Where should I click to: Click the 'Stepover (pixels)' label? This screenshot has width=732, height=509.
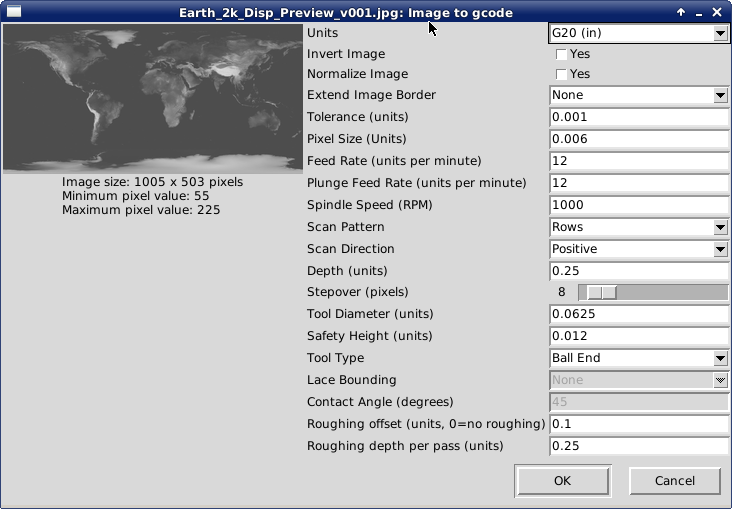(358, 292)
